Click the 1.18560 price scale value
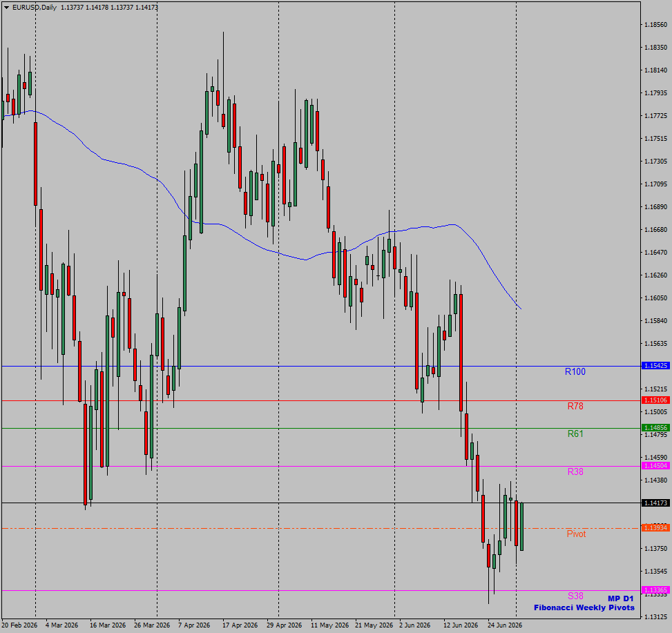Viewport: 672px width, 633px height. (x=655, y=25)
